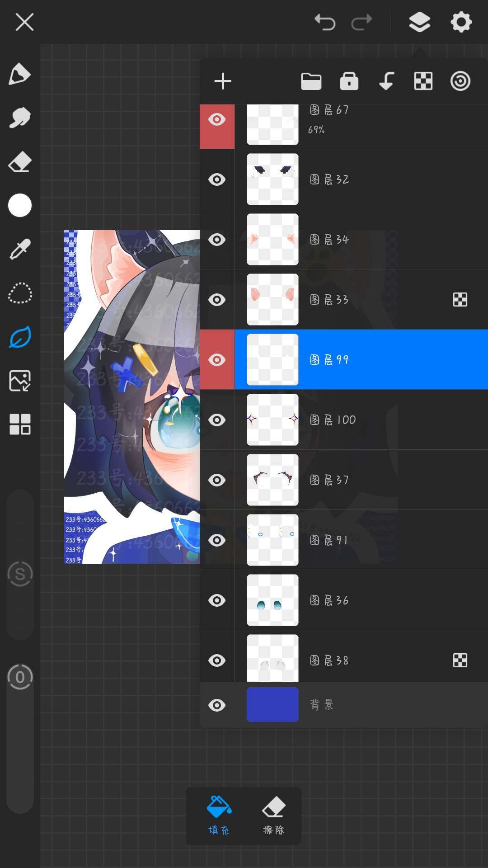Select the smudge tool
The height and width of the screenshot is (868, 488).
click(20, 118)
